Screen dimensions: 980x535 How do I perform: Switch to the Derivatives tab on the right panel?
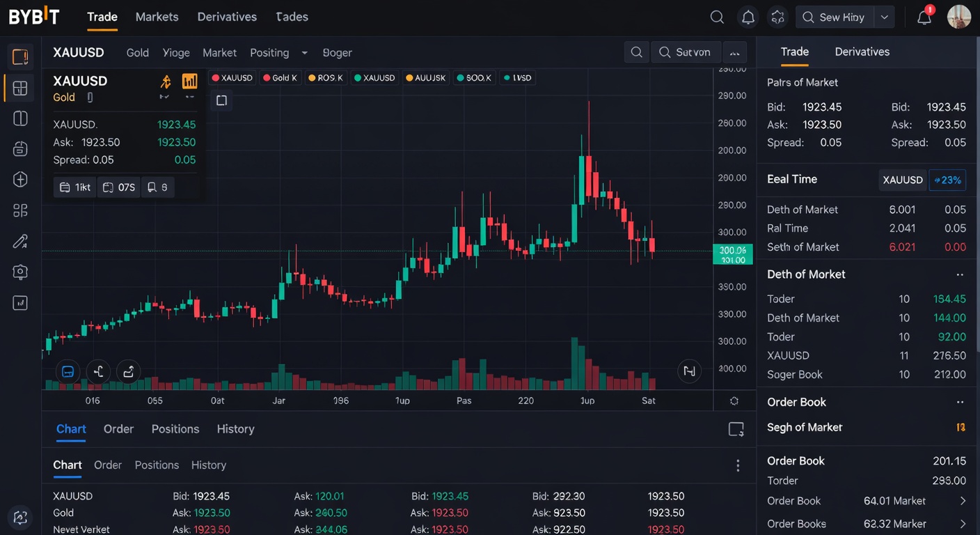pos(862,52)
